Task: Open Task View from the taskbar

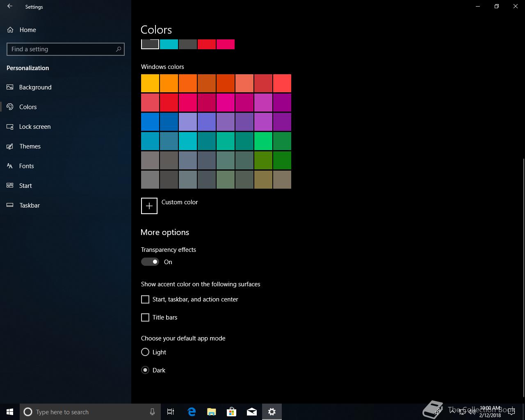Action: tap(171, 412)
